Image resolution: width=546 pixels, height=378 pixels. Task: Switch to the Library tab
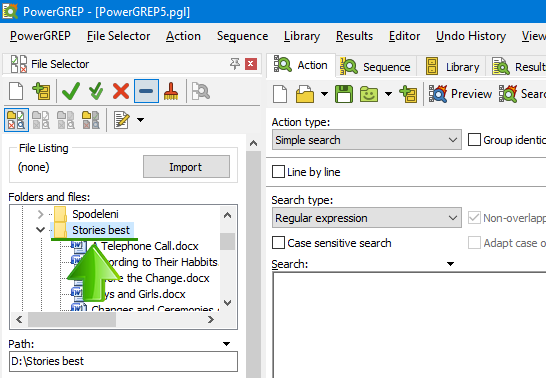[453, 66]
